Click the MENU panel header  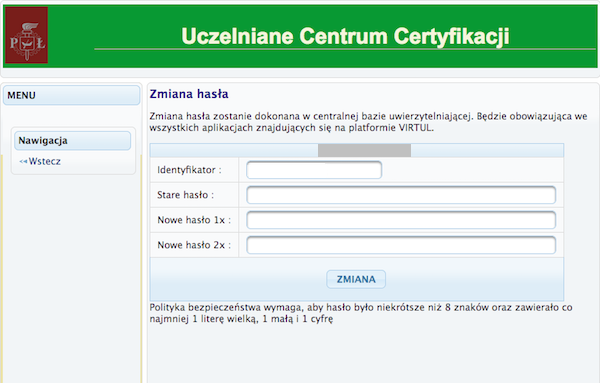(72, 95)
